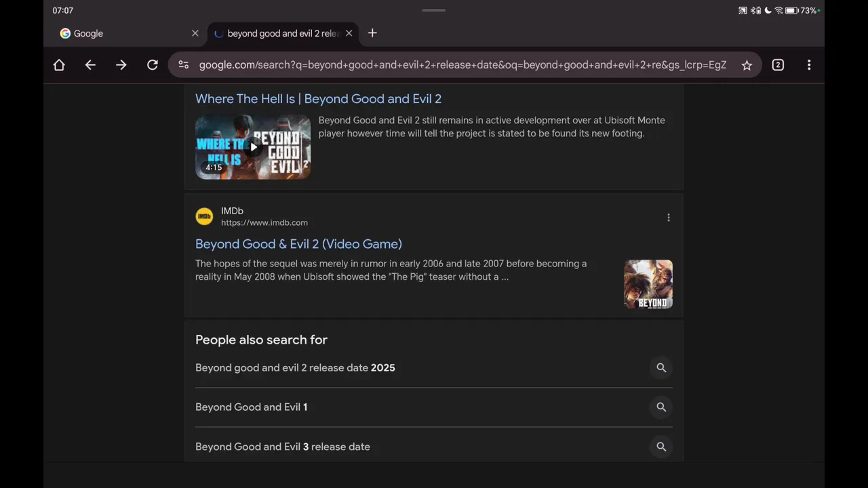Open IMDb result options three-dot menu
Screen dimensions: 868x488
tap(669, 218)
